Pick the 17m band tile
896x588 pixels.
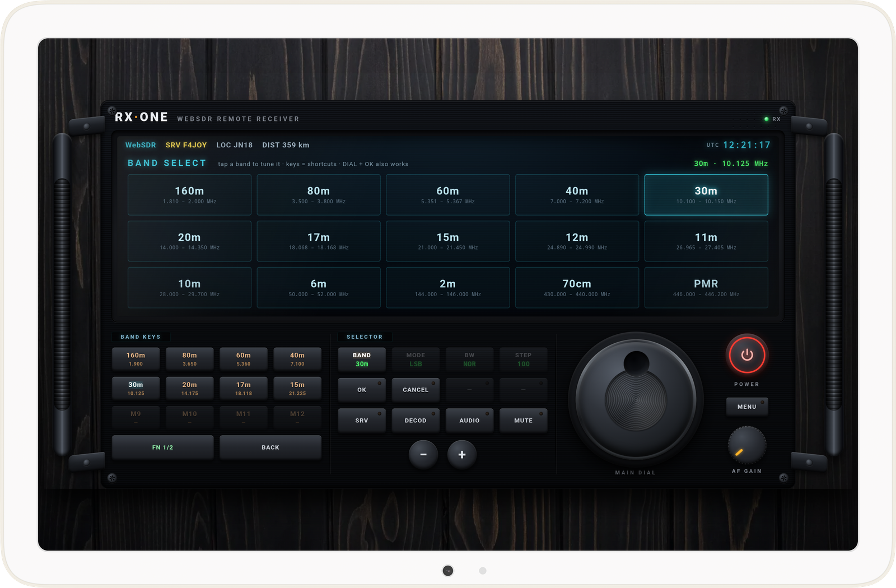[x=319, y=241]
